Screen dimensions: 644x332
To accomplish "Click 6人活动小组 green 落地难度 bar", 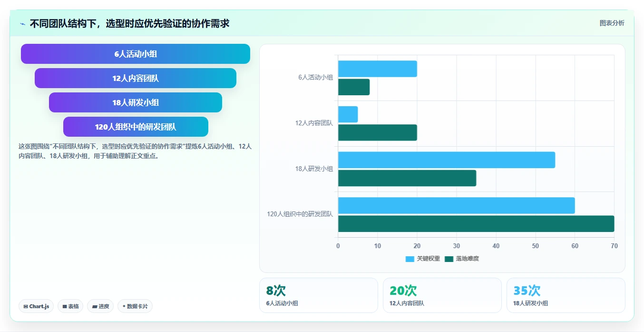I will coord(354,87).
